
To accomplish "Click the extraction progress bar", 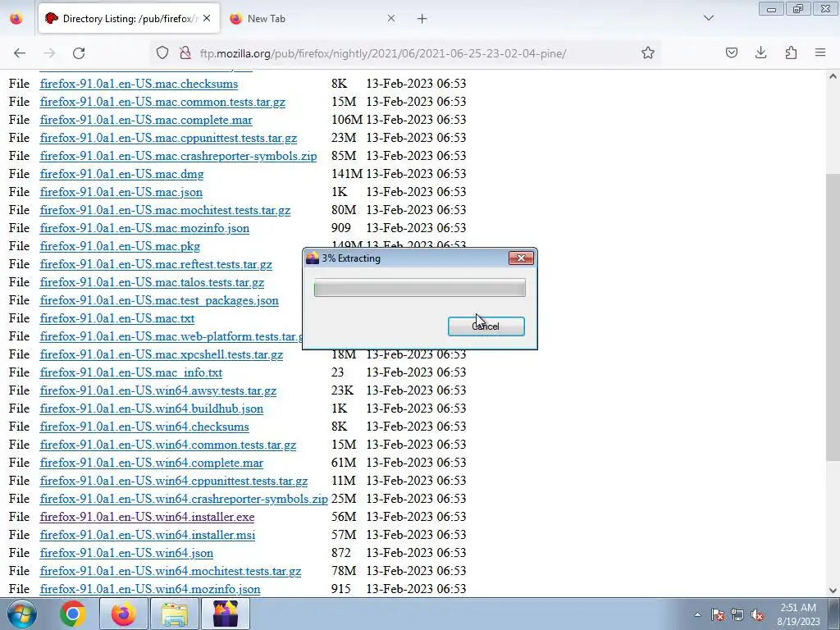I will click(x=419, y=288).
